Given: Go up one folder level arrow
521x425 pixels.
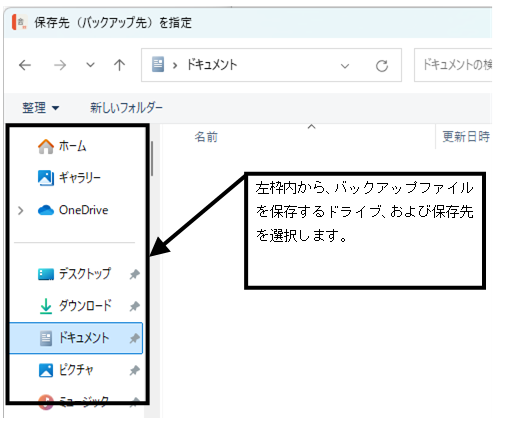Looking at the screenshot, I should [119, 65].
